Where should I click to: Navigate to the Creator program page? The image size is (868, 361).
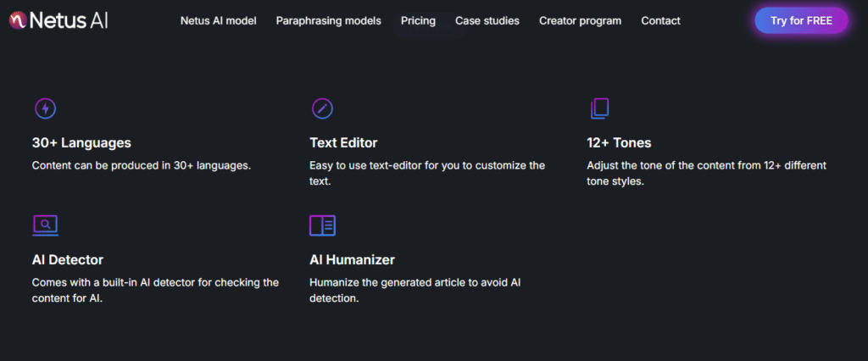coord(580,20)
